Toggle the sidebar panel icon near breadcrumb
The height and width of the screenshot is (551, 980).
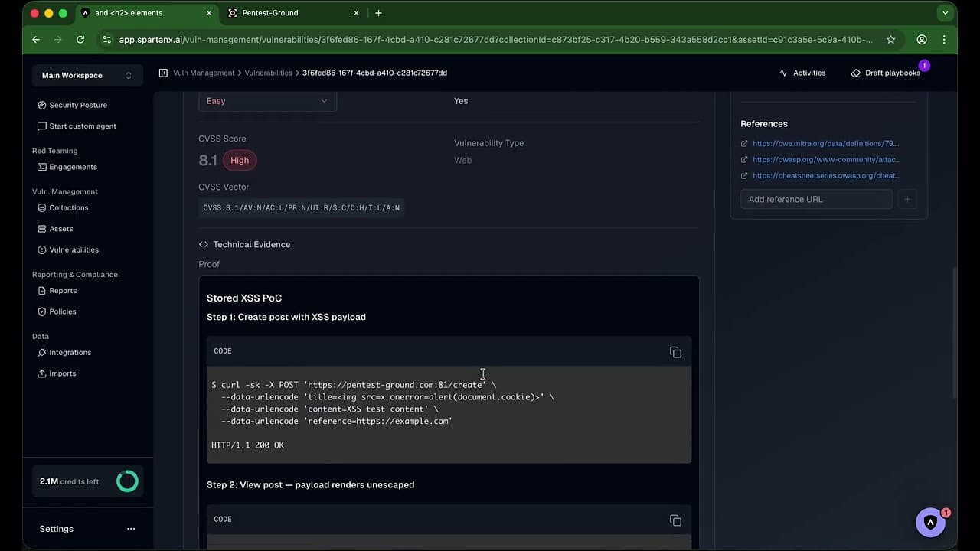click(x=163, y=73)
